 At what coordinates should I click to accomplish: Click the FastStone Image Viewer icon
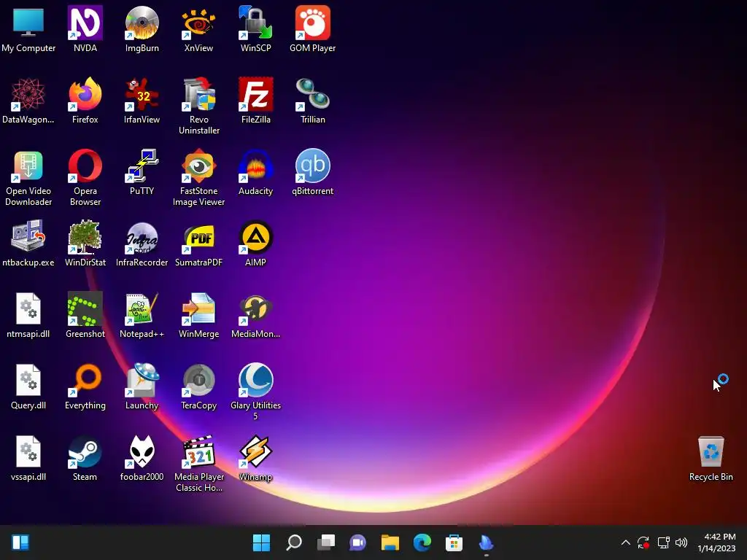[198, 166]
